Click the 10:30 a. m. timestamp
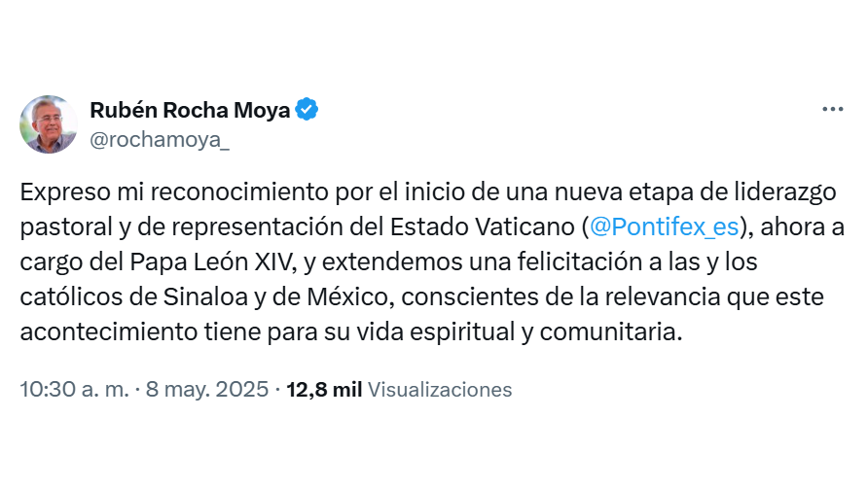This screenshot has width=868, height=488. coord(74,390)
